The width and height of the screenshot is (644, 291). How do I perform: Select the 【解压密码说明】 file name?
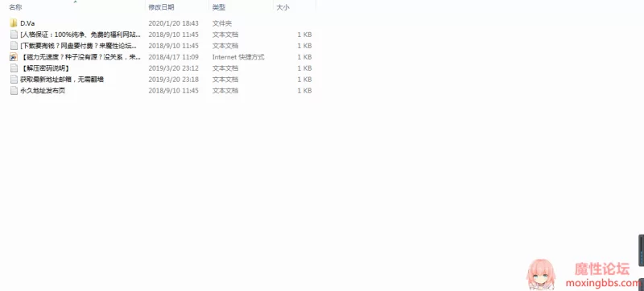[45, 68]
